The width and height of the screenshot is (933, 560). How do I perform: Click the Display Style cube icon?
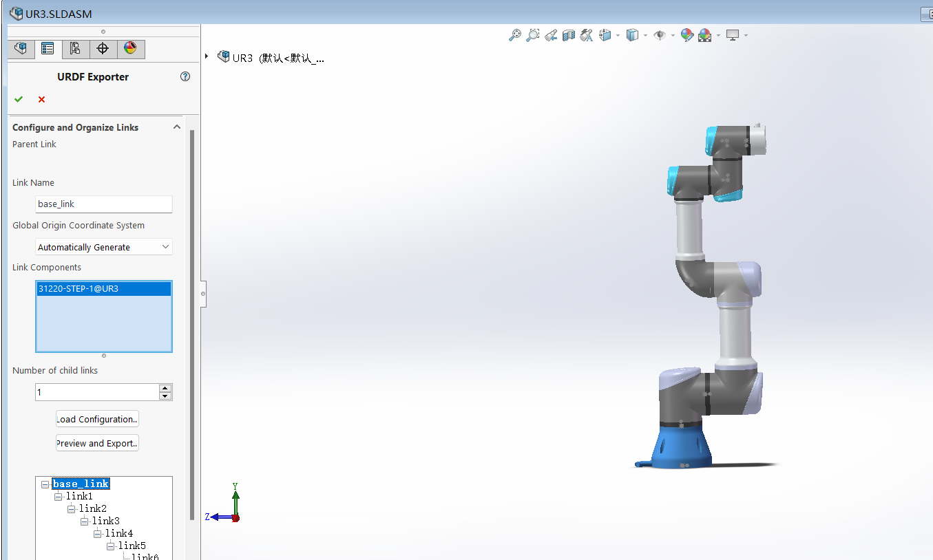click(632, 35)
